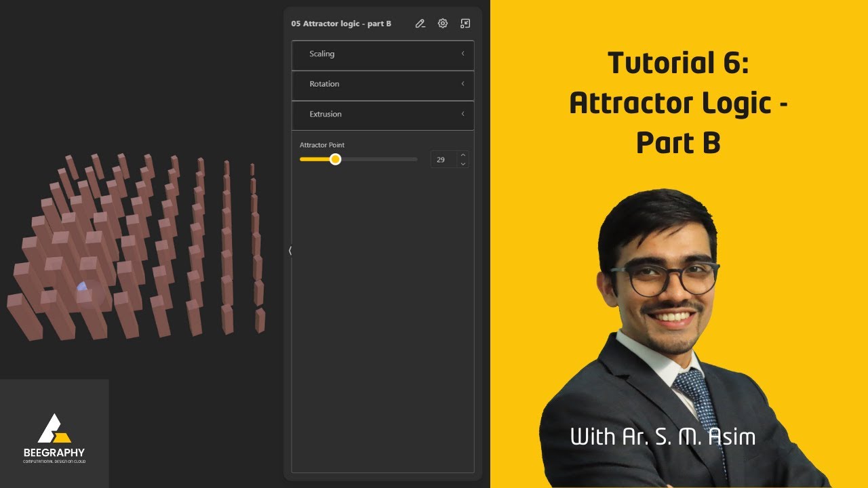The width and height of the screenshot is (868, 488).
Task: Click the pencil edit icon in panel header
Action: (x=420, y=24)
